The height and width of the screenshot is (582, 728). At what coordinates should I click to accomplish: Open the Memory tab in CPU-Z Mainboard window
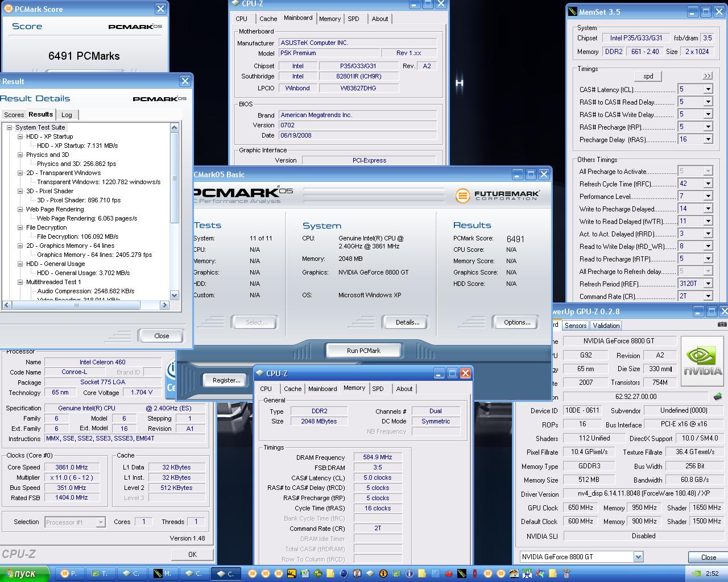click(330, 19)
